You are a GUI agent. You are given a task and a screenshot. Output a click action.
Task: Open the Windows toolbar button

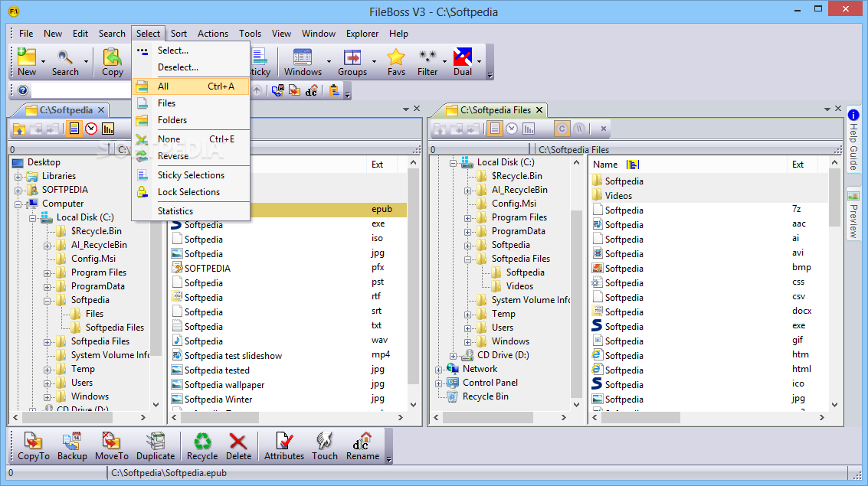303,62
